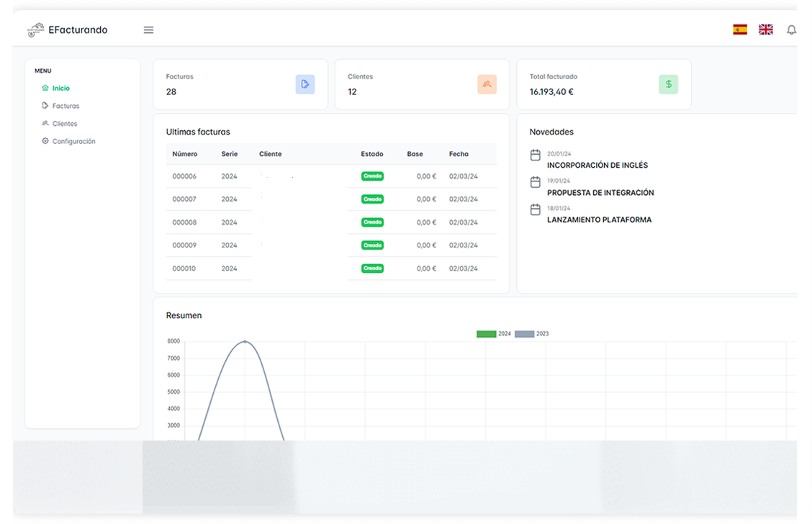812x524 pixels.
Task: Open the LANZAMIENTO PLATAFORMA news item
Action: click(x=599, y=220)
